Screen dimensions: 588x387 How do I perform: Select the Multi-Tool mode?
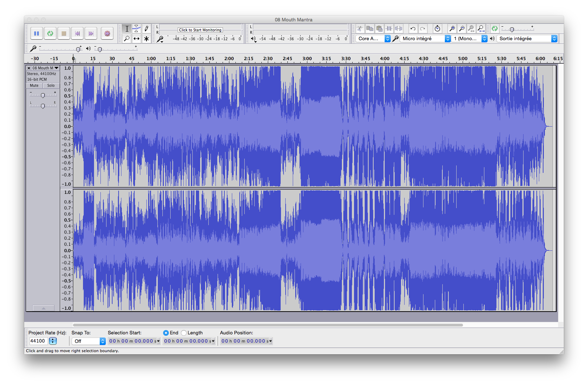click(146, 38)
